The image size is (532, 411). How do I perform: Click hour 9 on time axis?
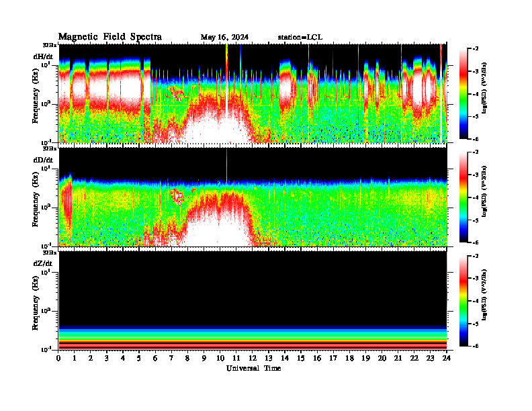click(204, 359)
